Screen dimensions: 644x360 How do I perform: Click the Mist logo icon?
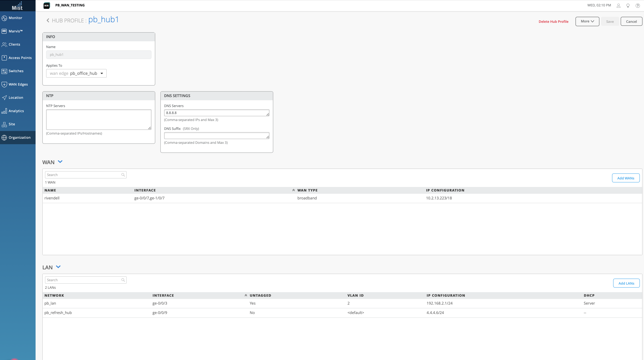17,6
